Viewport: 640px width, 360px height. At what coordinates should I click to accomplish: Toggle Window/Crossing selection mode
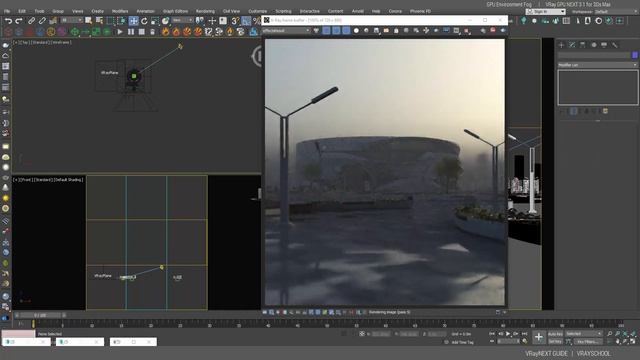pos(122,20)
